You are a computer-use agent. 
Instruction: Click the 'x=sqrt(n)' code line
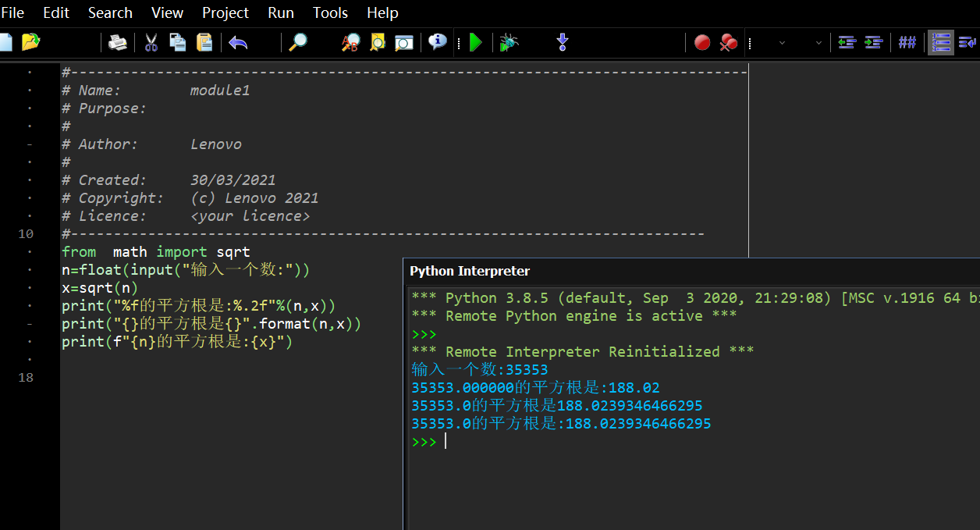100,287
